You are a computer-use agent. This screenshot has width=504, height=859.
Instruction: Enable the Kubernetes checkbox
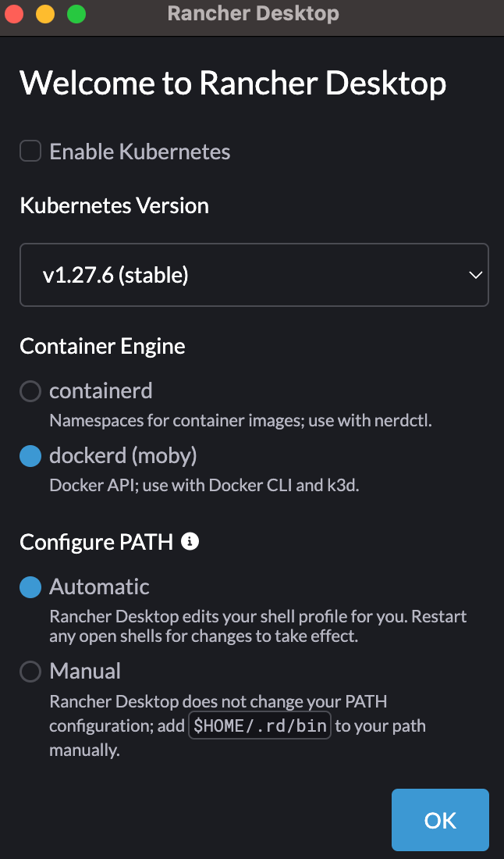pyautogui.click(x=30, y=151)
